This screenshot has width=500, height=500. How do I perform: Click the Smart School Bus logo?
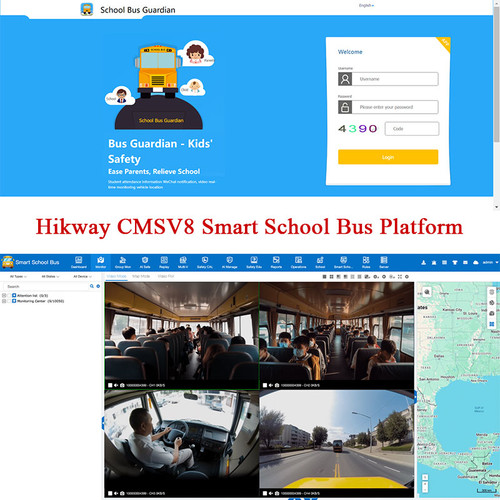[31, 262]
